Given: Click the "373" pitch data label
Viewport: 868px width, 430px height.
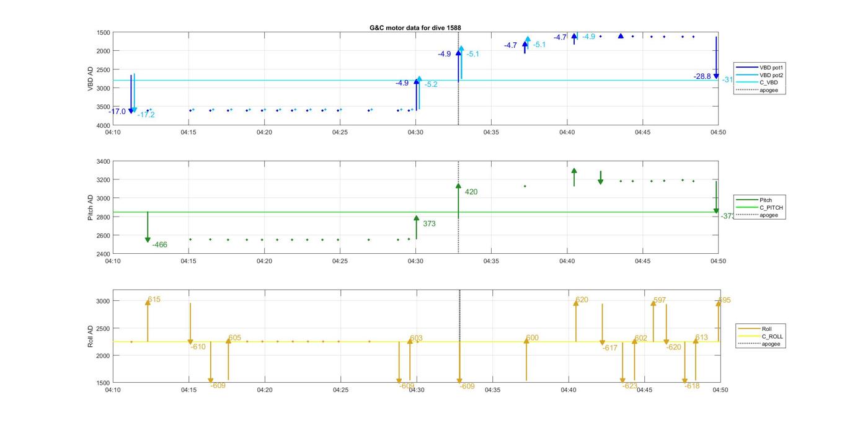Looking at the screenshot, I should (429, 224).
